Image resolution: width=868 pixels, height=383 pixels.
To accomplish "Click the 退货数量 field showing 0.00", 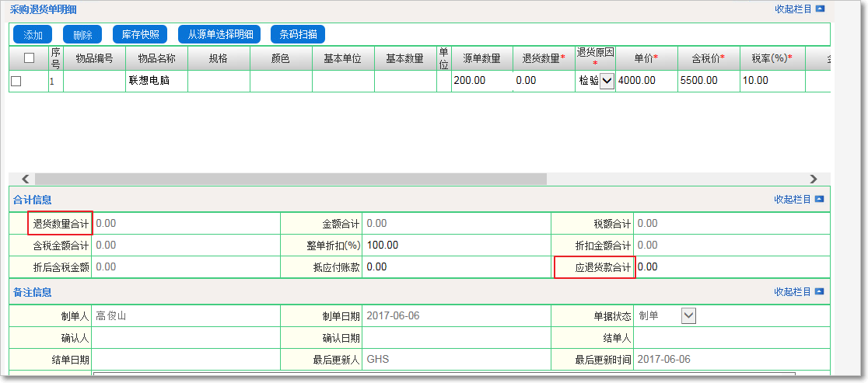I will 543,81.
